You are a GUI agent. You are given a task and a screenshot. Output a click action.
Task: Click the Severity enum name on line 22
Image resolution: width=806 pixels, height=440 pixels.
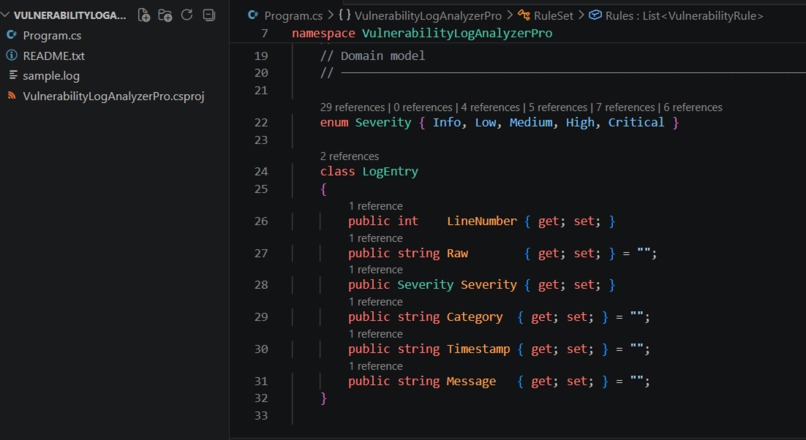[383, 123]
